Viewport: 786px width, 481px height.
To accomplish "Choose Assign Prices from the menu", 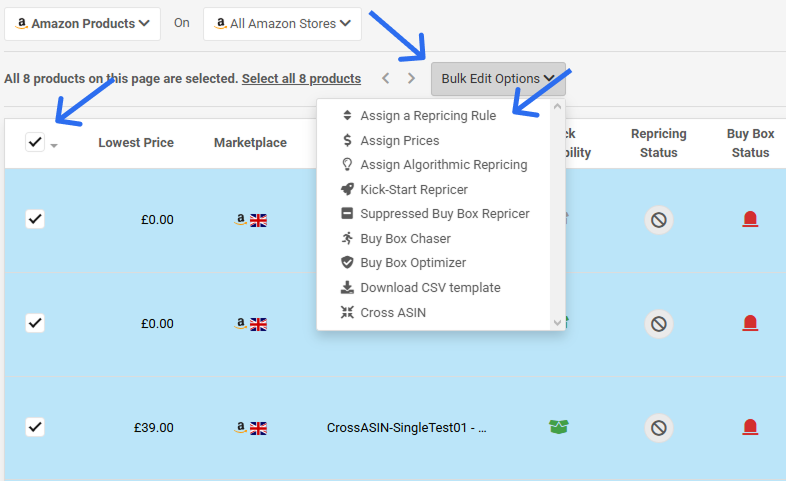I will (x=400, y=141).
